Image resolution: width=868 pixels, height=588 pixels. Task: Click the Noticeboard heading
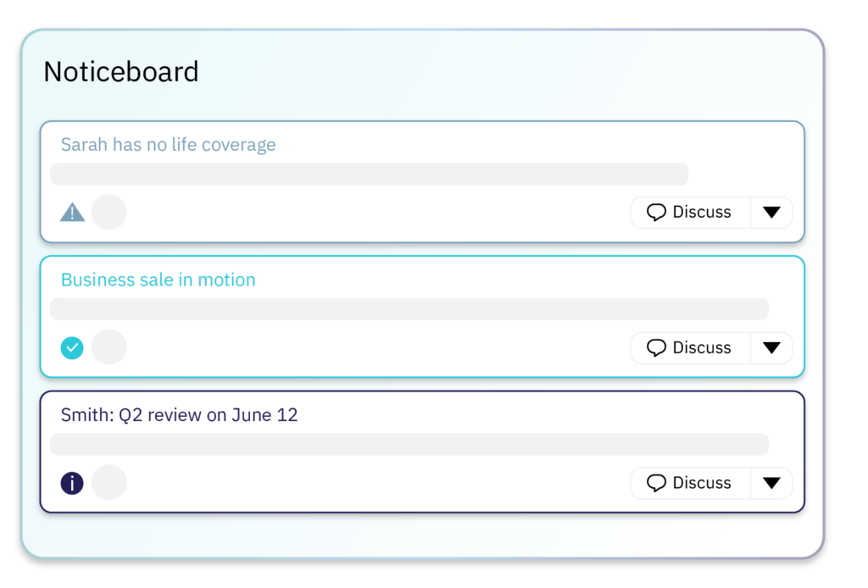[x=121, y=72]
